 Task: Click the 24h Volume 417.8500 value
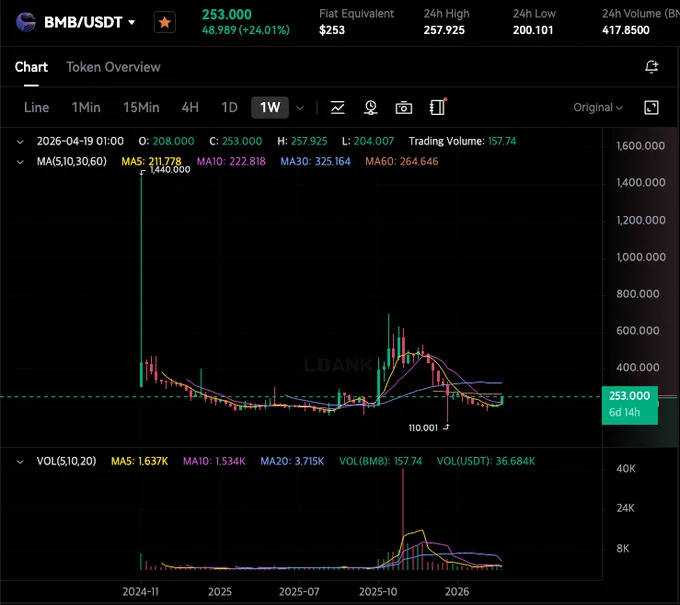point(626,30)
